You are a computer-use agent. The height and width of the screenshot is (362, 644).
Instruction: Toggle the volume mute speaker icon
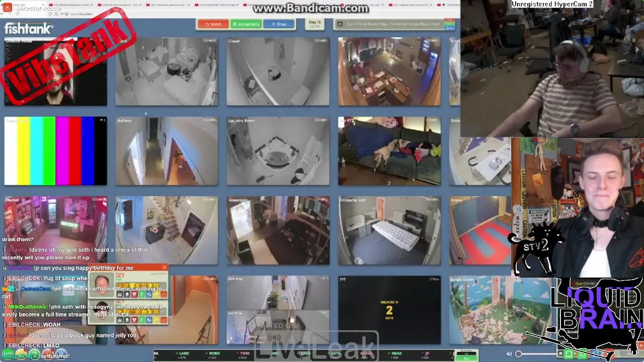(509, 354)
